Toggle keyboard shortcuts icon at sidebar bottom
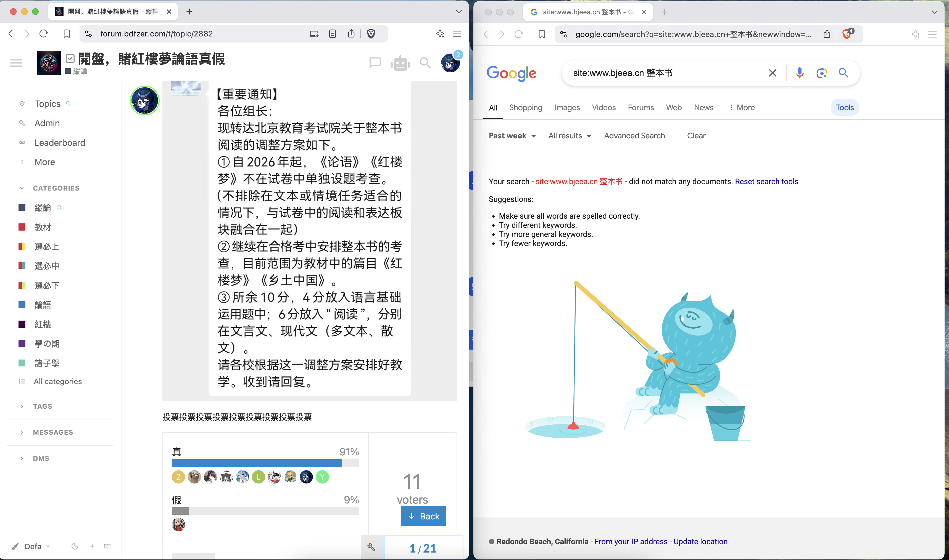 point(107,546)
